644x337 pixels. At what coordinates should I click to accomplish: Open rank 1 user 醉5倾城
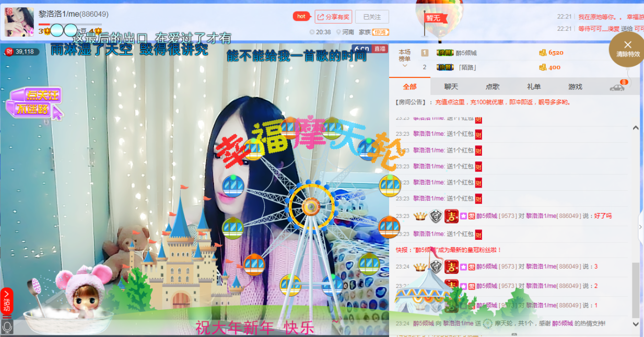[466, 53]
